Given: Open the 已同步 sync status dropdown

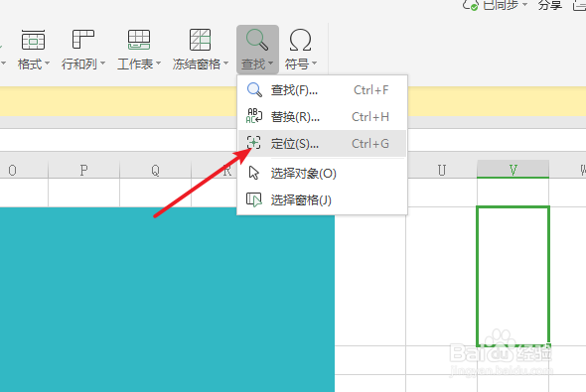Looking at the screenshot, I should tap(496, 5).
